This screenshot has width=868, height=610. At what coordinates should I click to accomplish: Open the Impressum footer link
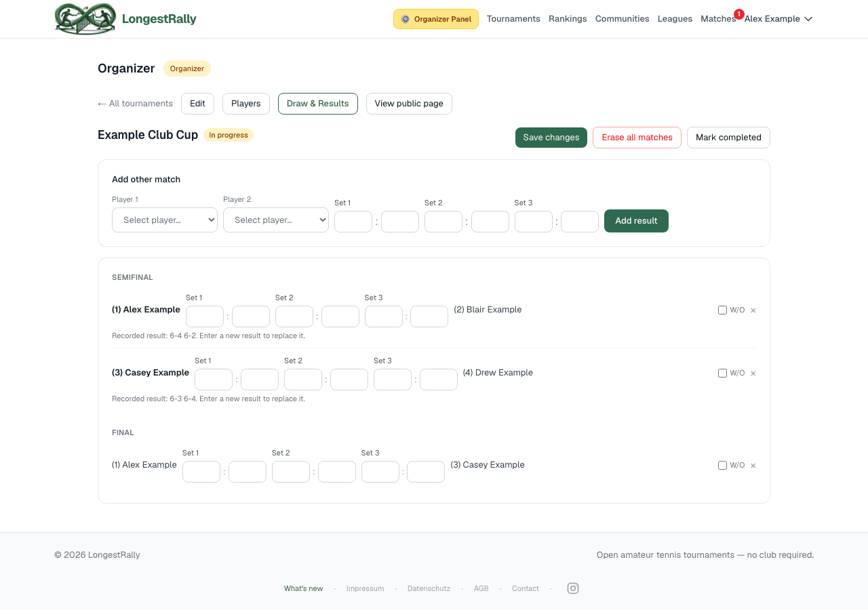coord(365,588)
